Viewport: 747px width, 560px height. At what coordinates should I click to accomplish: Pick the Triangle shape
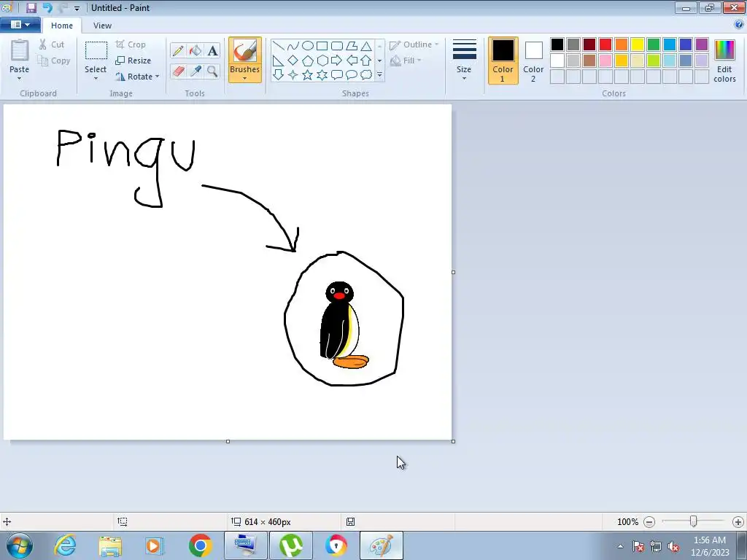click(366, 46)
